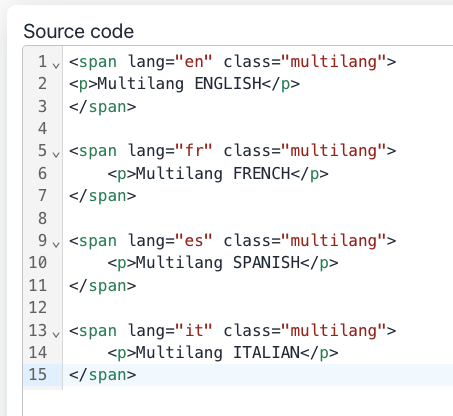Image resolution: width=453 pixels, height=416 pixels.
Task: Click the empty line 8 in the editor
Action: coord(258,218)
